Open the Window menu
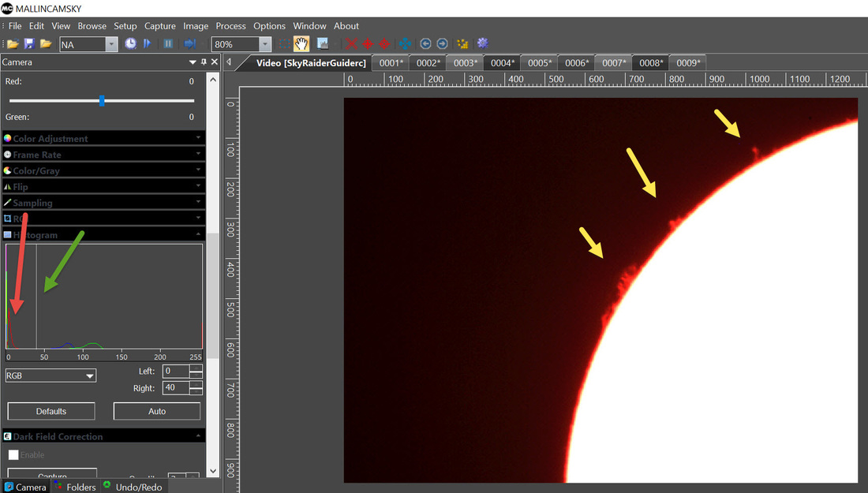Image resolution: width=868 pixels, height=493 pixels. click(309, 26)
